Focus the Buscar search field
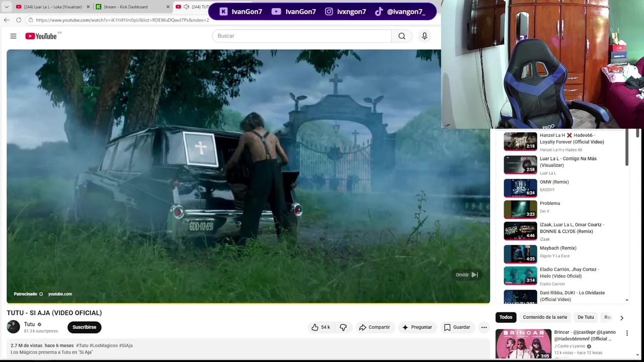The image size is (644, 362). click(301, 36)
